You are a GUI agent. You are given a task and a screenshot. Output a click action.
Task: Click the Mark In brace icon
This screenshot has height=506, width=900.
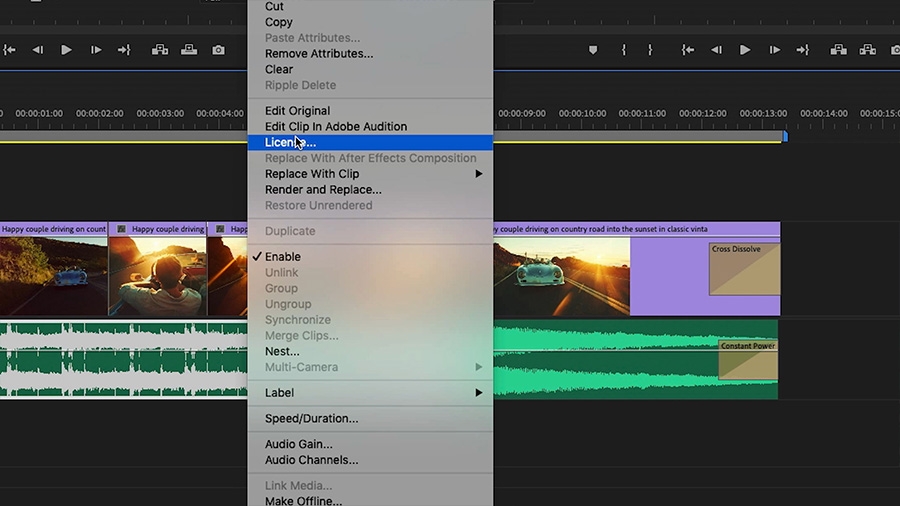point(623,50)
